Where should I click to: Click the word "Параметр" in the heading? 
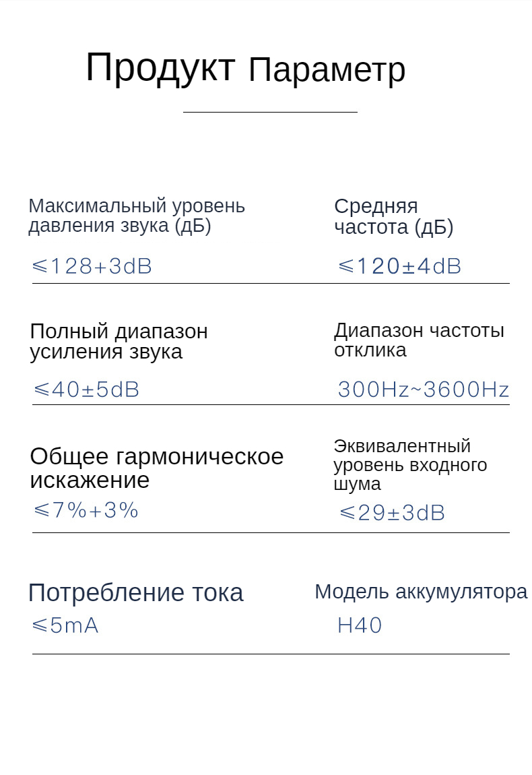click(327, 70)
